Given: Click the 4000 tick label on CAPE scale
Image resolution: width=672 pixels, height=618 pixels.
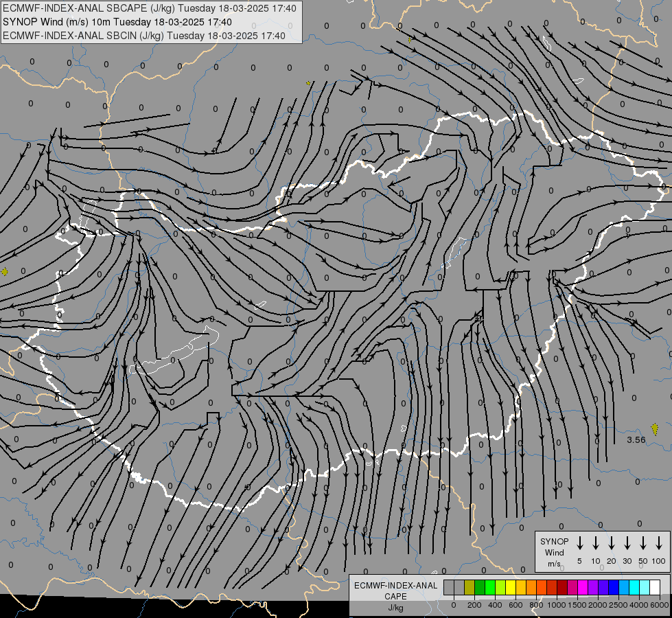Looking at the screenshot, I should point(639,605).
